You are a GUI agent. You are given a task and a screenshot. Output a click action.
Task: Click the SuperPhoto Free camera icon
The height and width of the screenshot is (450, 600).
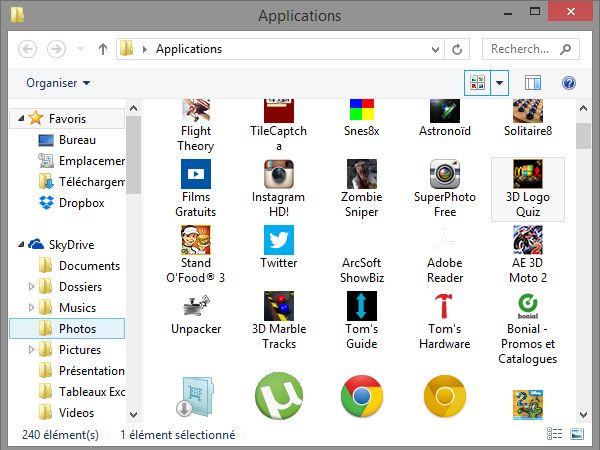tap(445, 174)
